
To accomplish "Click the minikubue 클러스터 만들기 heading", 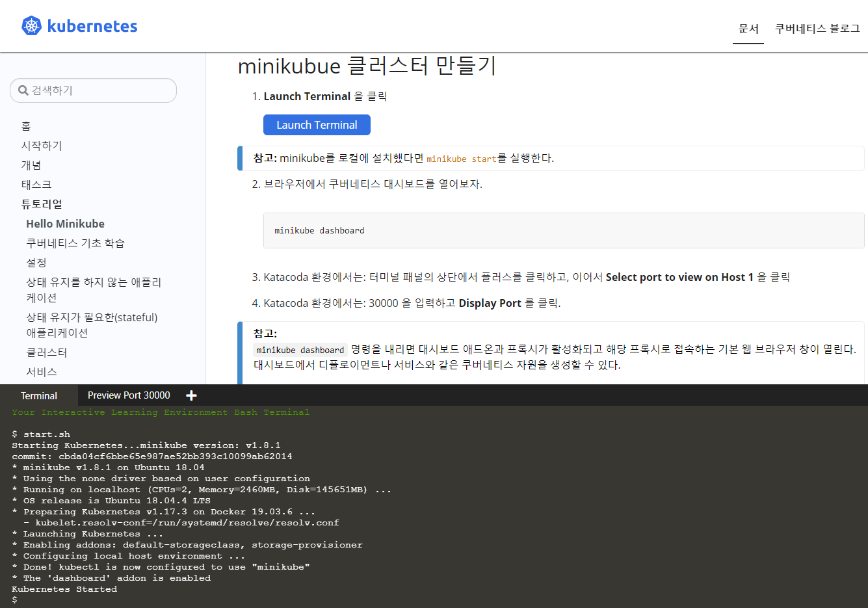I will tap(367, 66).
